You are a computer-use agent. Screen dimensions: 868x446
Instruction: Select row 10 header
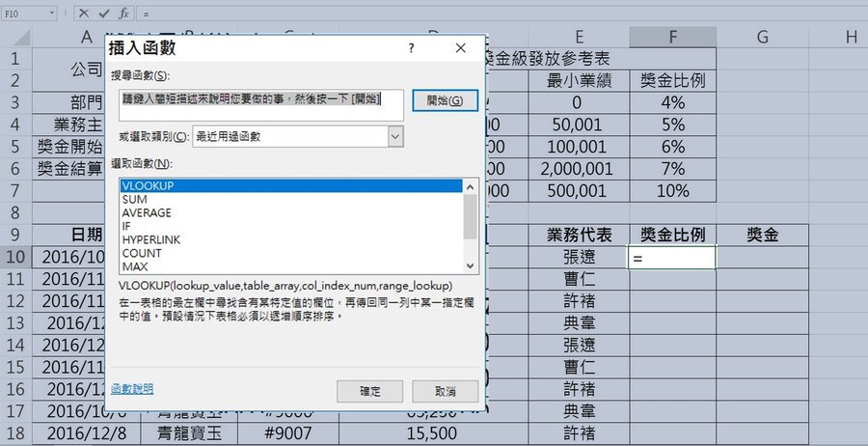coord(16,257)
